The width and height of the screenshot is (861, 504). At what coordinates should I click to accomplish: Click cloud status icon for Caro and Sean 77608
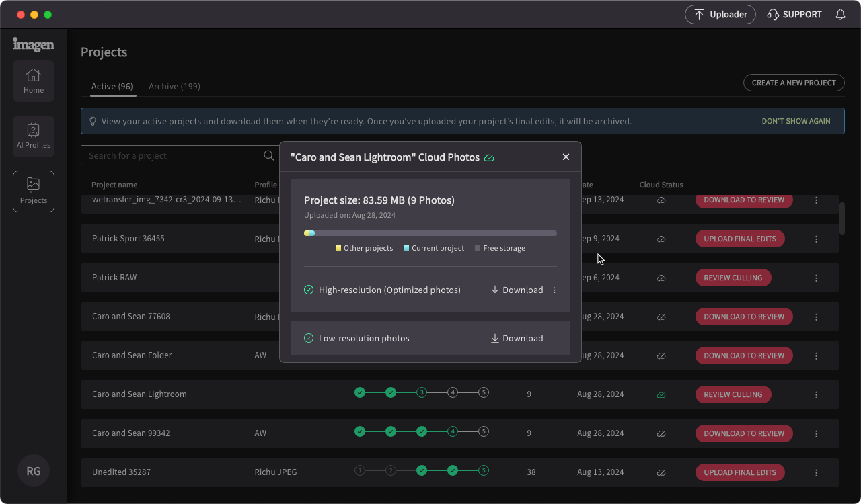point(661,317)
